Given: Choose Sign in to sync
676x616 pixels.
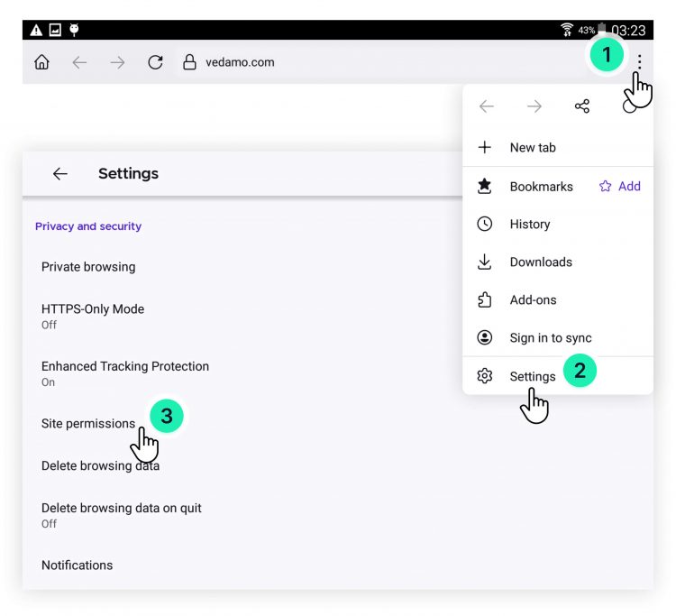Looking at the screenshot, I should pyautogui.click(x=550, y=338).
